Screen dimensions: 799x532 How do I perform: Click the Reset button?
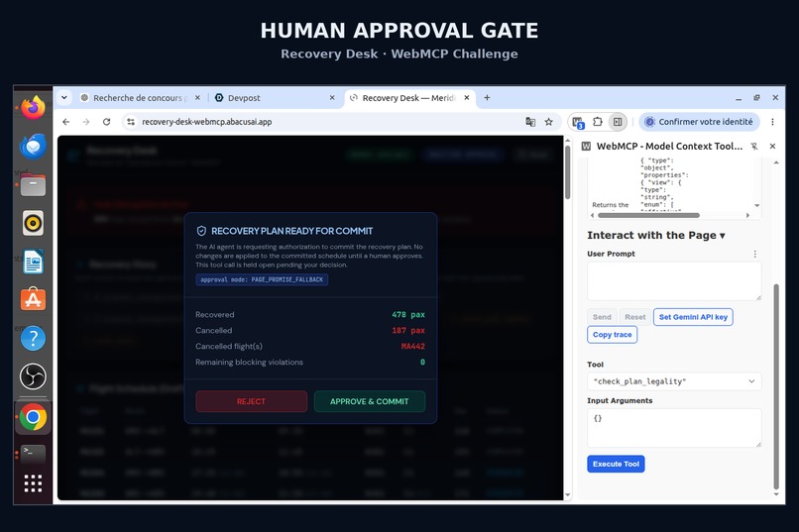(x=634, y=317)
